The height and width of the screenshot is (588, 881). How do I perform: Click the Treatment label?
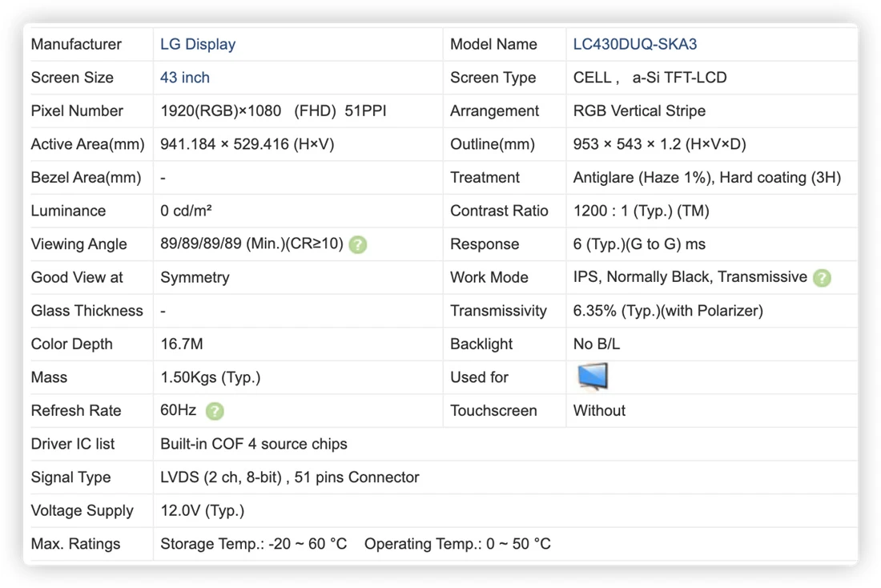485,178
